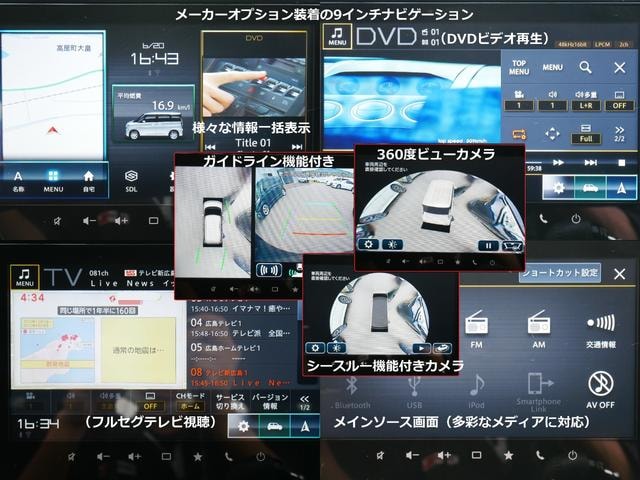Tap the SDL icon on the home screen
Image resolution: width=640 pixels, height=480 pixels.
click(131, 181)
